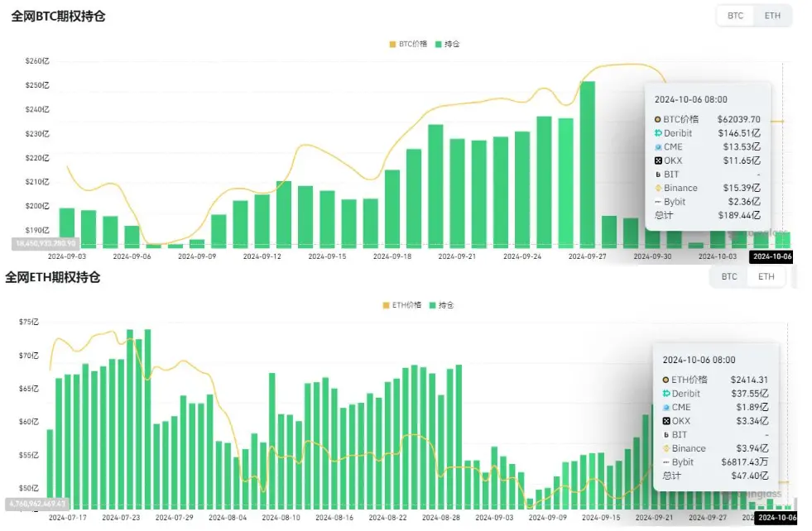The height and width of the screenshot is (531, 812).
Task: Click the Deribit icon in the ETH tooltip
Action: coord(665,393)
